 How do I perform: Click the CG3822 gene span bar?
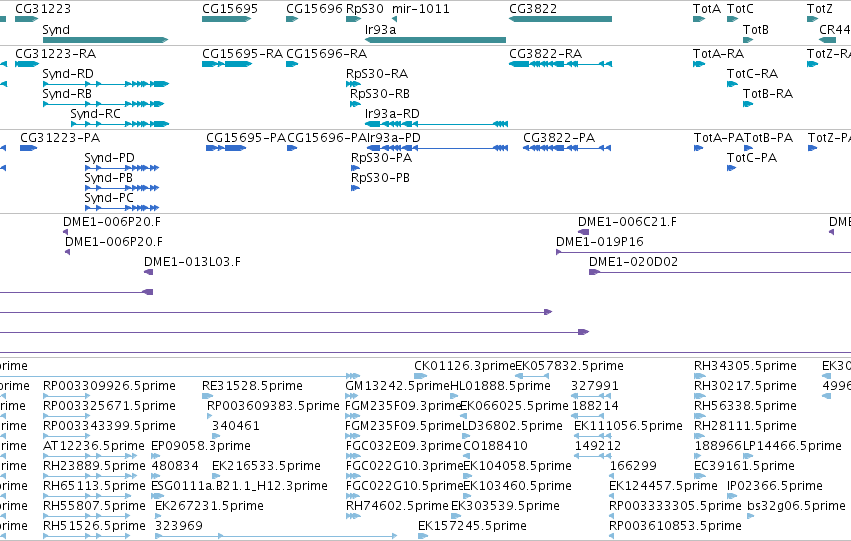pyautogui.click(x=560, y=19)
